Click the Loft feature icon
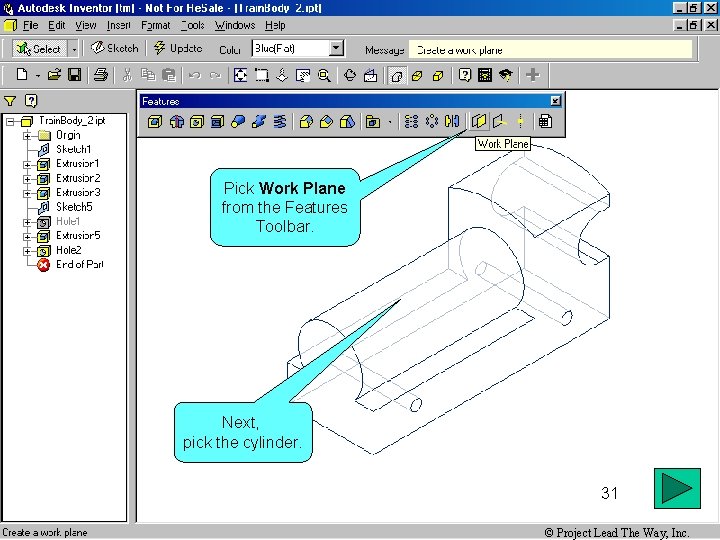 click(238, 122)
